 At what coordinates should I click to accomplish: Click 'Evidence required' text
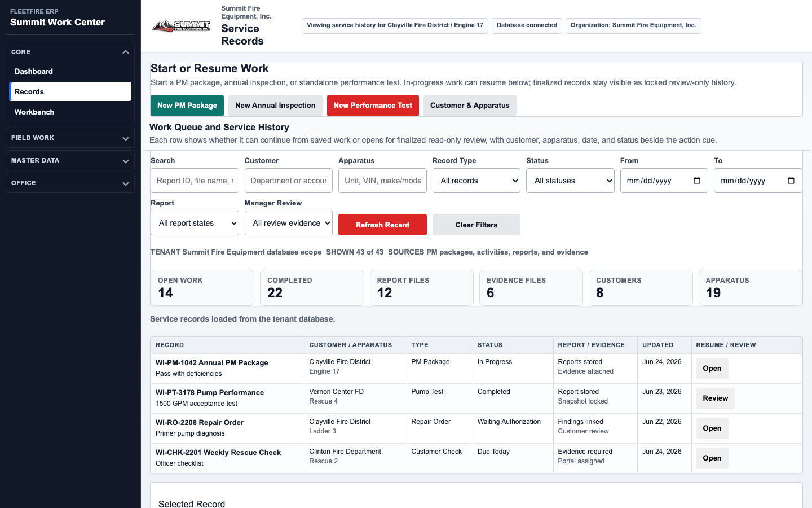coord(585,452)
